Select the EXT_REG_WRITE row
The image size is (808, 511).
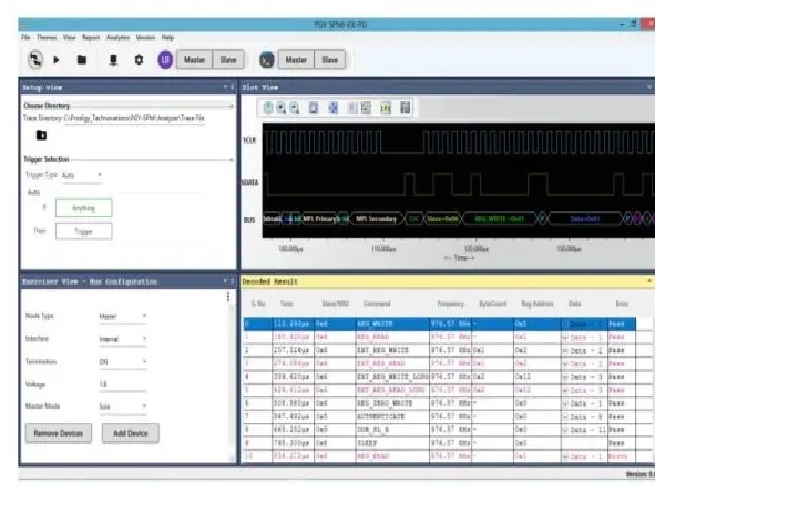point(440,350)
